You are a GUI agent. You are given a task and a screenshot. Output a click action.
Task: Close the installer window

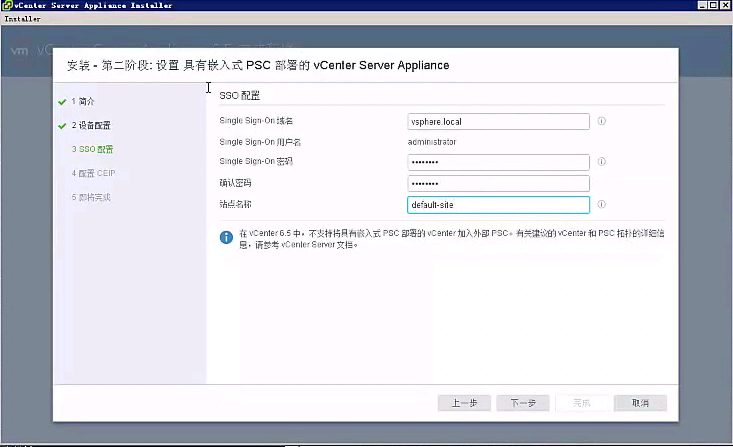725,5
